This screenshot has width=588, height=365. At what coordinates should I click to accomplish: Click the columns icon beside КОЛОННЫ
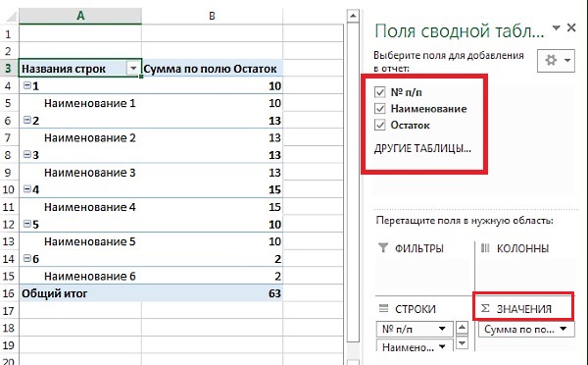pos(485,248)
